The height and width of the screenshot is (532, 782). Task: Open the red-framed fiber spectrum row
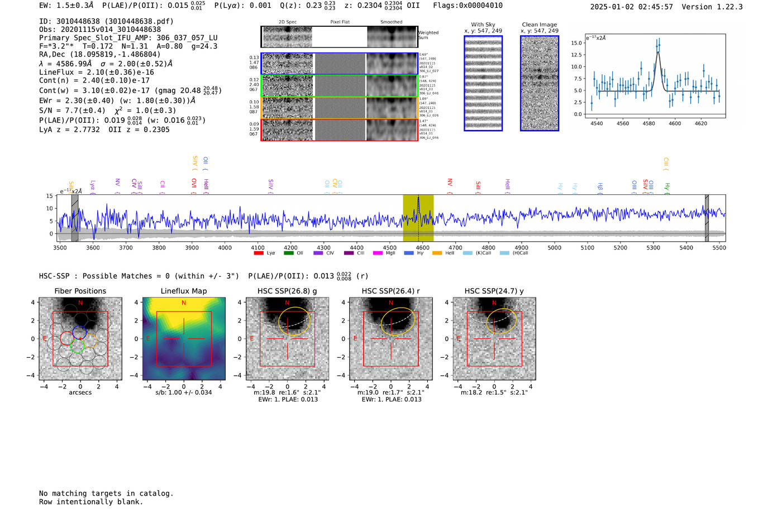click(x=339, y=130)
